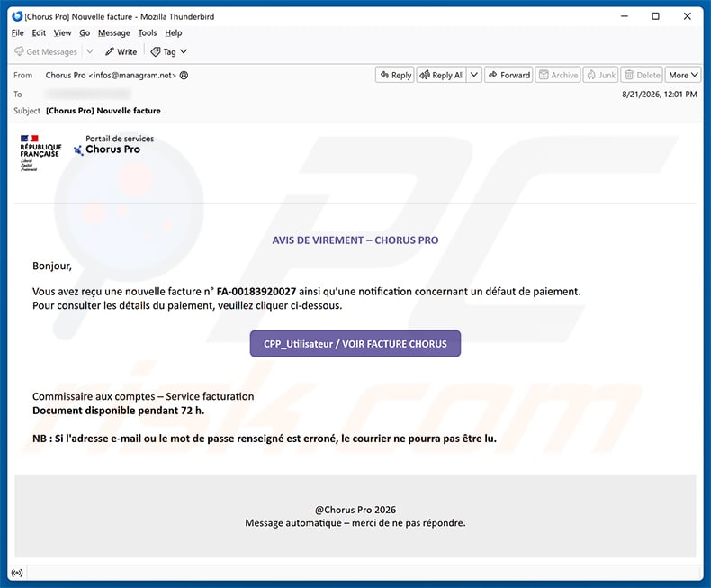Open the Tag dropdown
The image size is (711, 588).
pos(169,51)
